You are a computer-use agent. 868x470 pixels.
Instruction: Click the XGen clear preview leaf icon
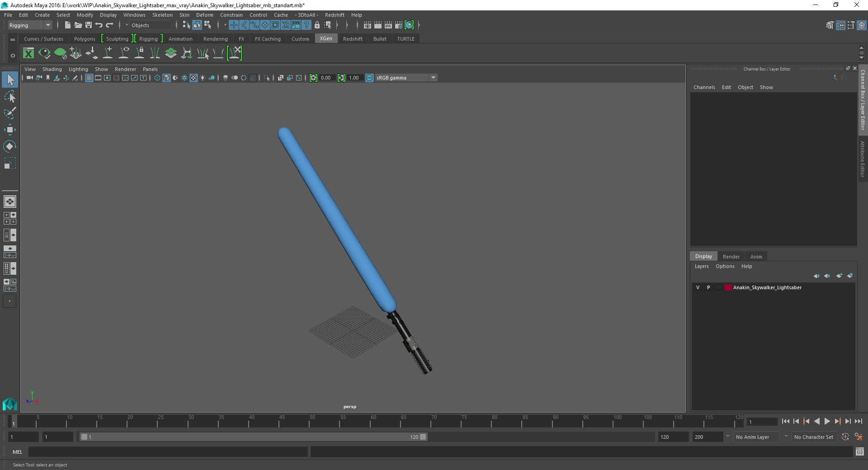click(x=60, y=53)
